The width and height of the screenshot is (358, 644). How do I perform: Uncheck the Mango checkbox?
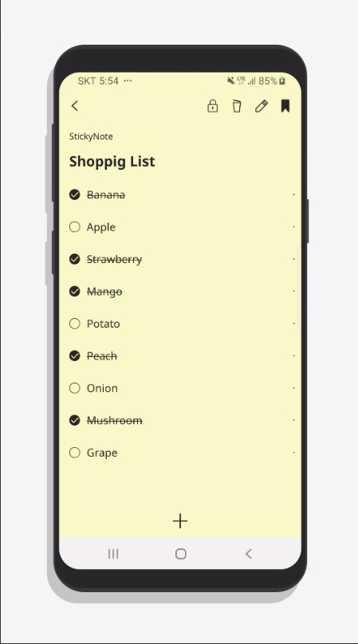pos(74,292)
